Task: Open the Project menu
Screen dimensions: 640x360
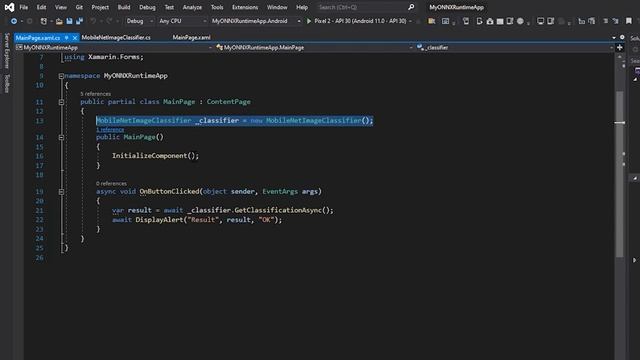Action: coord(100,7)
